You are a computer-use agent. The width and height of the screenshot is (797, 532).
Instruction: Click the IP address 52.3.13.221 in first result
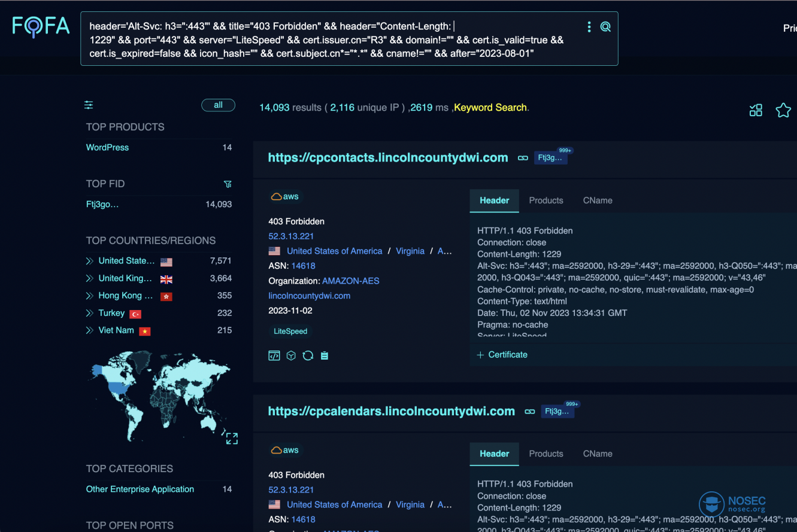tap(291, 236)
